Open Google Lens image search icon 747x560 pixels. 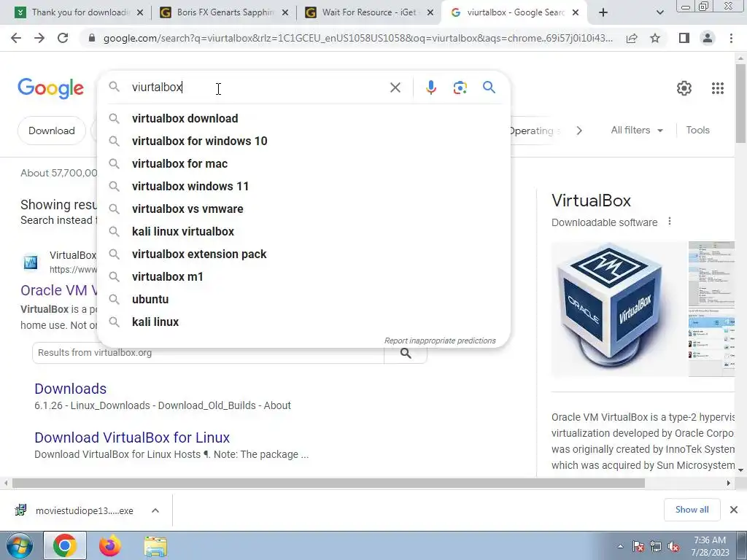[x=460, y=87]
